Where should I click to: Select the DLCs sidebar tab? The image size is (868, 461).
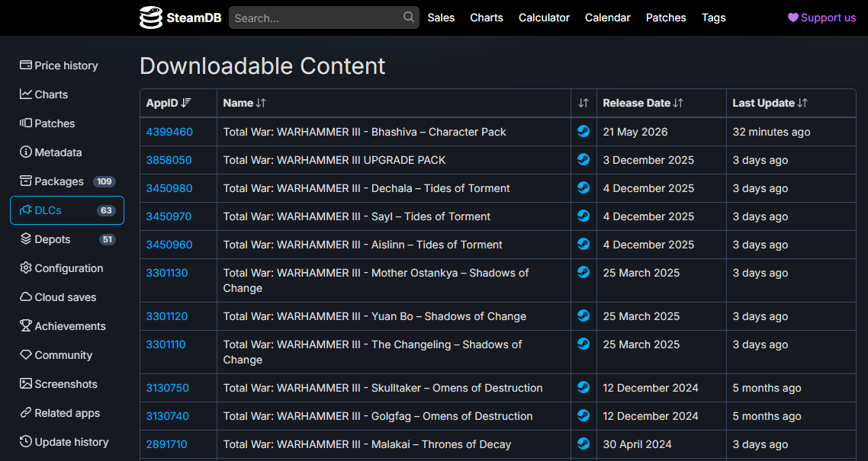pos(67,210)
